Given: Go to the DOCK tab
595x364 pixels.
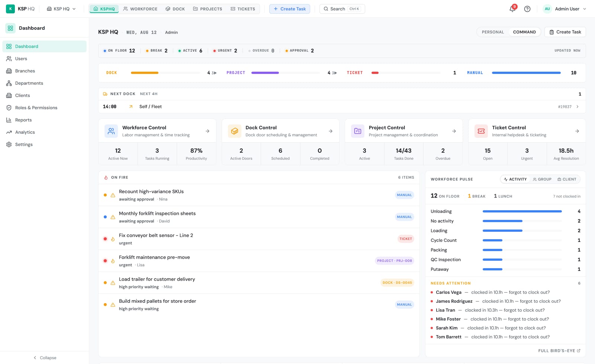Looking at the screenshot, I should coord(175,9).
